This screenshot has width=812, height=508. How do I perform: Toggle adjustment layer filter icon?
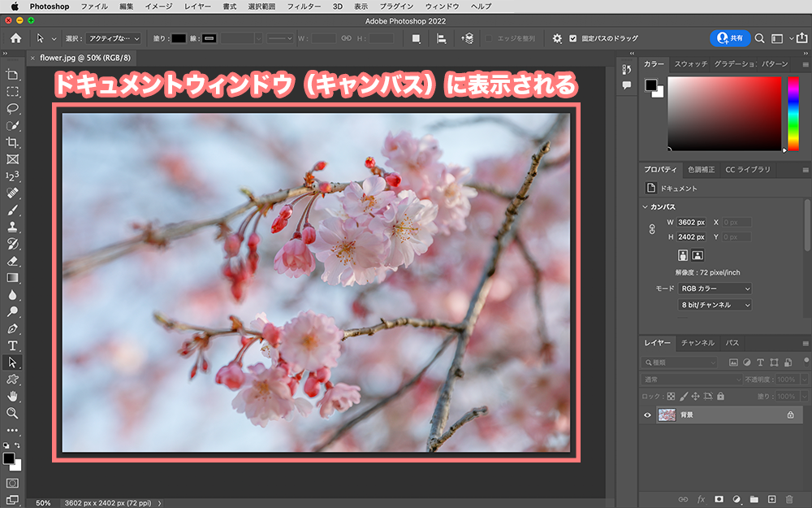[747, 363]
